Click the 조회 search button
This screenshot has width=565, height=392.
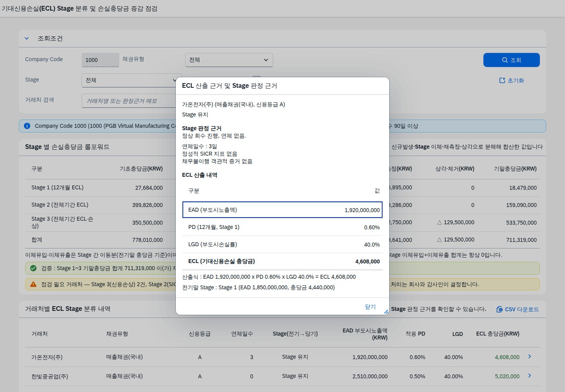(x=511, y=60)
